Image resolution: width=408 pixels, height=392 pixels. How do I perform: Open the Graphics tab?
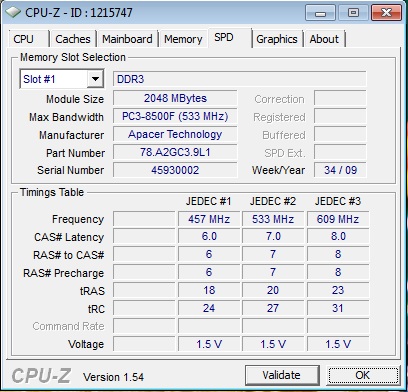click(x=277, y=39)
